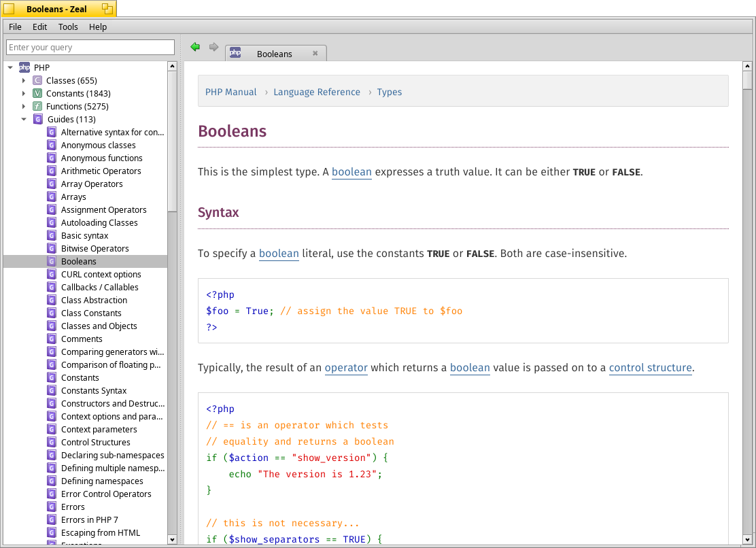Follow the PHP Manual breadcrumb link

click(231, 92)
